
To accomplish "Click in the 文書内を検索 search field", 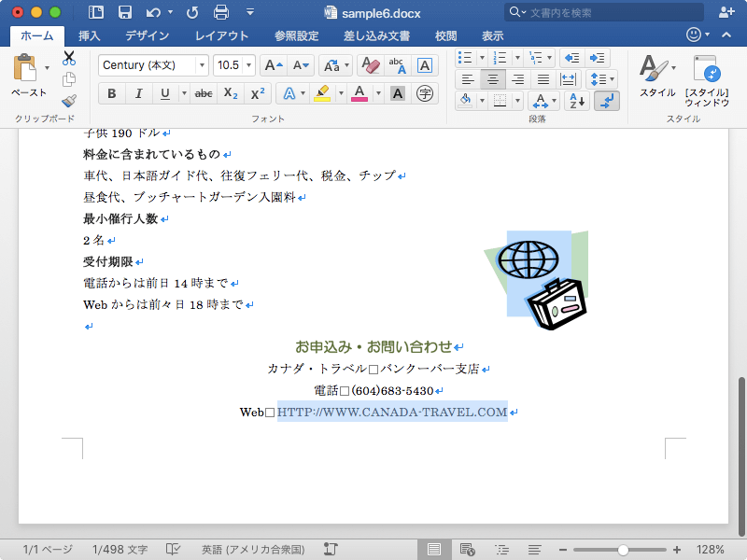I will tap(603, 12).
